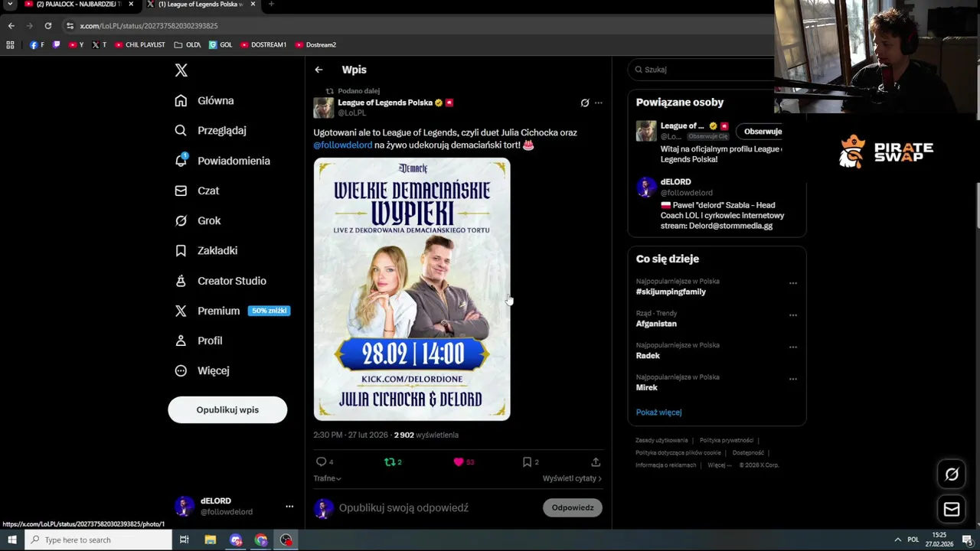Open the OLD bookmarks folder
980x551 pixels.
pos(188,45)
